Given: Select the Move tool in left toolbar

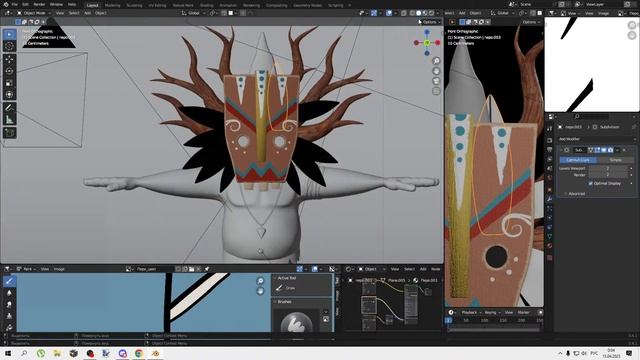Looking at the screenshot, I should tap(9, 60).
